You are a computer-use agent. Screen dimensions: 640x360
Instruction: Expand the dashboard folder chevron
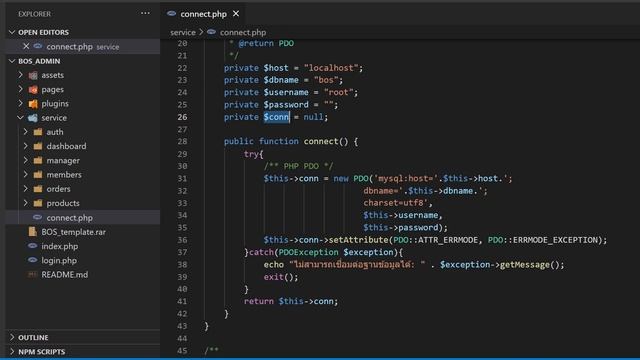click(x=26, y=146)
